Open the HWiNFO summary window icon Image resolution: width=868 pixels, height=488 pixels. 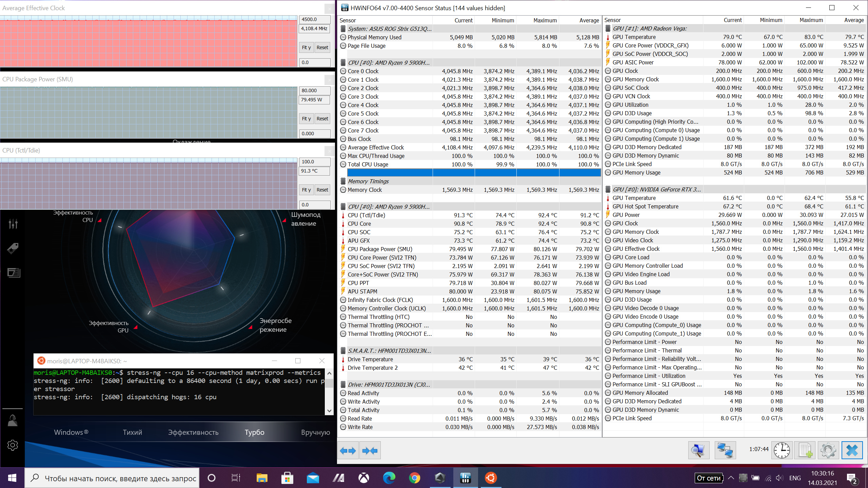tap(698, 450)
